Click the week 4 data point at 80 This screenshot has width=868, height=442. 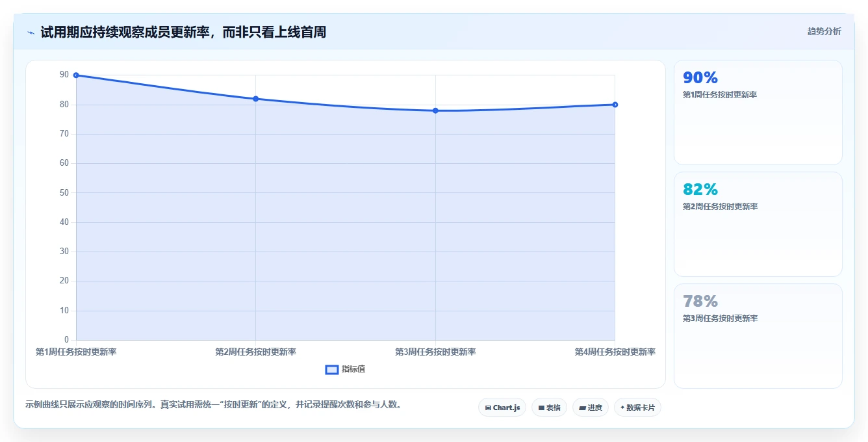click(615, 105)
